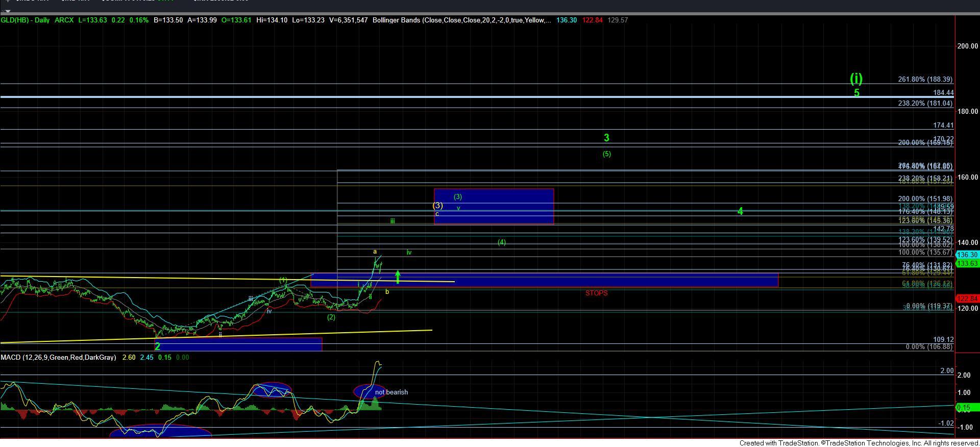
Task: Select the 200.00% (151.98) Fibonacci label
Action: [x=925, y=199]
